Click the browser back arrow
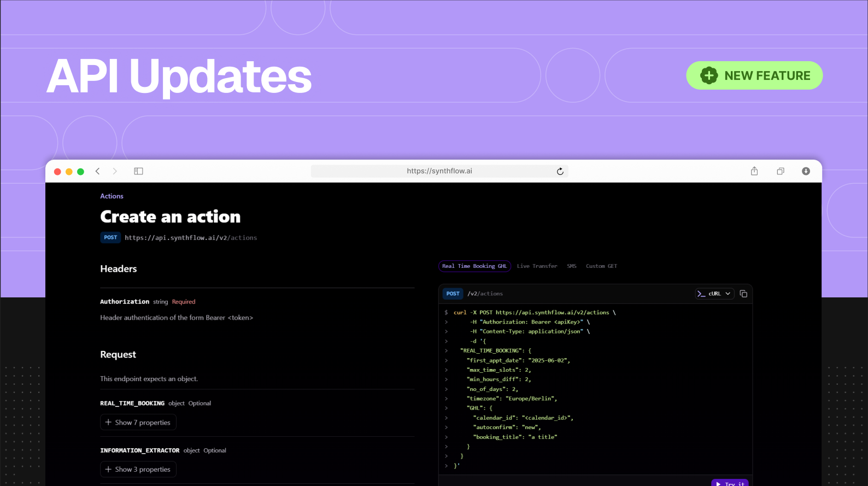 tap(98, 171)
